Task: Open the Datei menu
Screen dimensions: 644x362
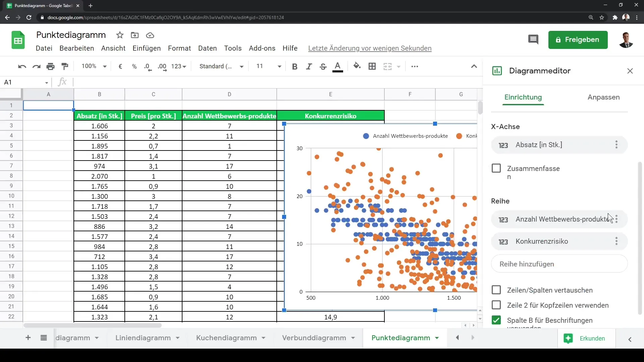Action: [44, 48]
